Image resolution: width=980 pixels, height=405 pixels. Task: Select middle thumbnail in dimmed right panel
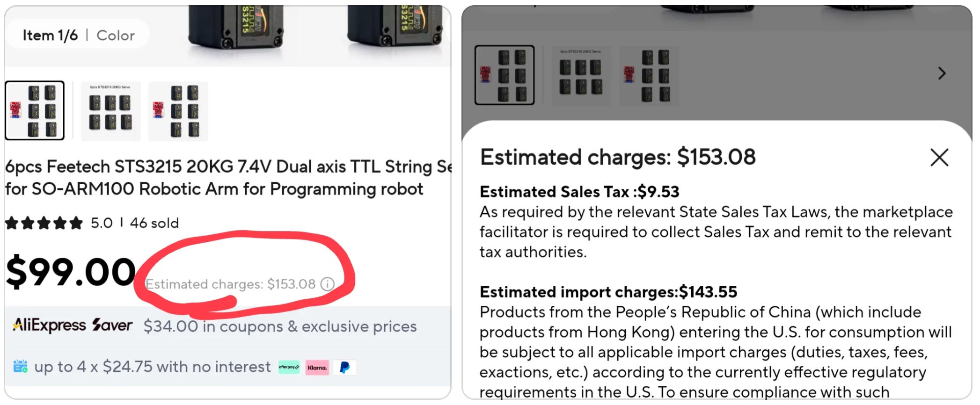pos(581,76)
